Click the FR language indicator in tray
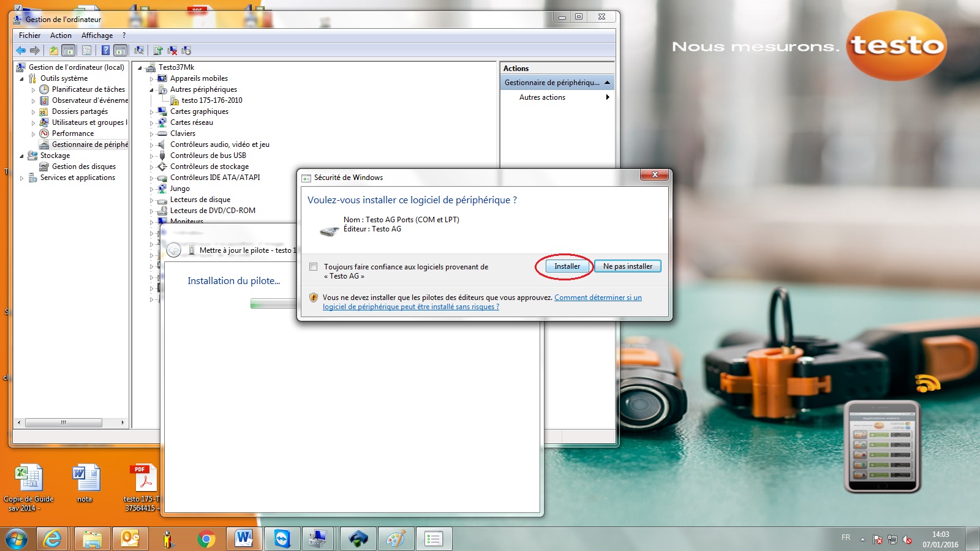The image size is (980, 551). pyautogui.click(x=846, y=538)
